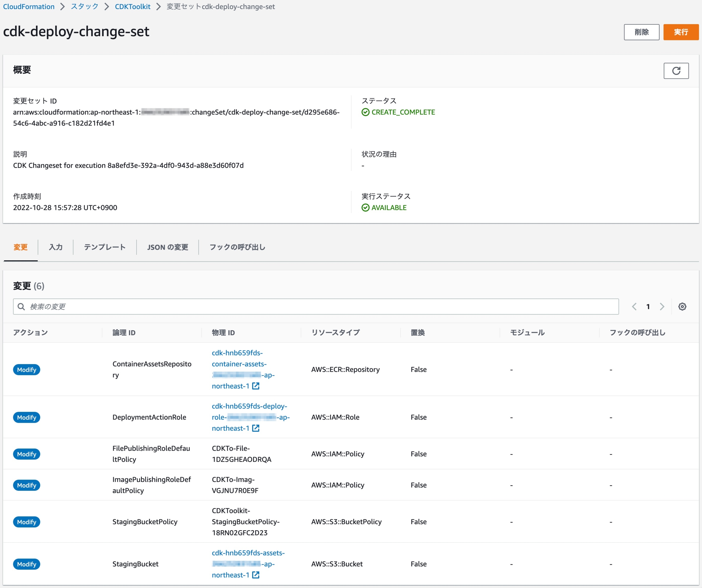
Task: Click the search magnifier icon in changes filter
Action: click(21, 306)
